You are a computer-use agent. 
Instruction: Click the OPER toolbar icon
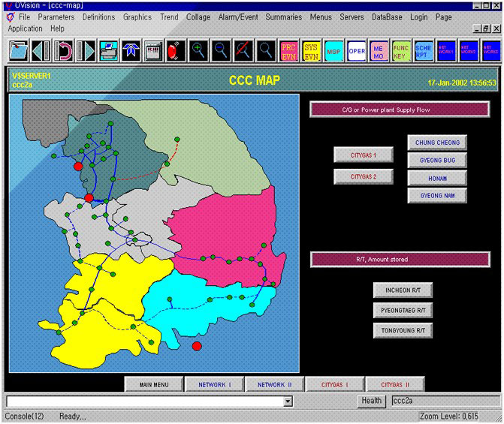pos(357,51)
